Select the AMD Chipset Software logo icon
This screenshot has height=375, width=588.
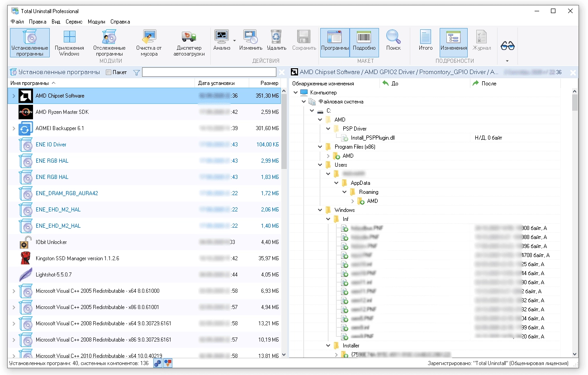pos(26,96)
